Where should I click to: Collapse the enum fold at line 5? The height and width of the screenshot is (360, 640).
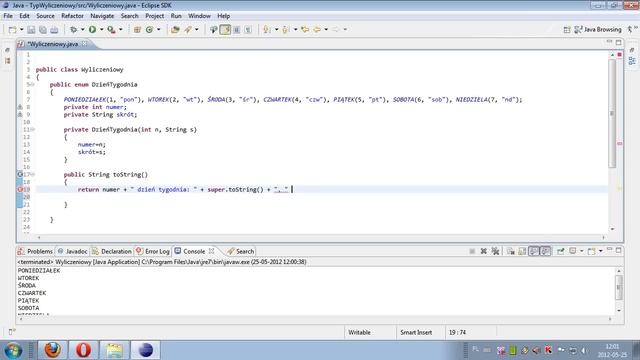tap(33, 85)
